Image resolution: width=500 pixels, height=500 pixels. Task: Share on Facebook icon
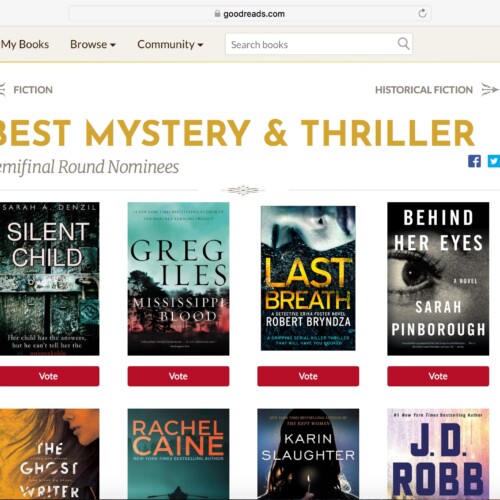(474, 161)
